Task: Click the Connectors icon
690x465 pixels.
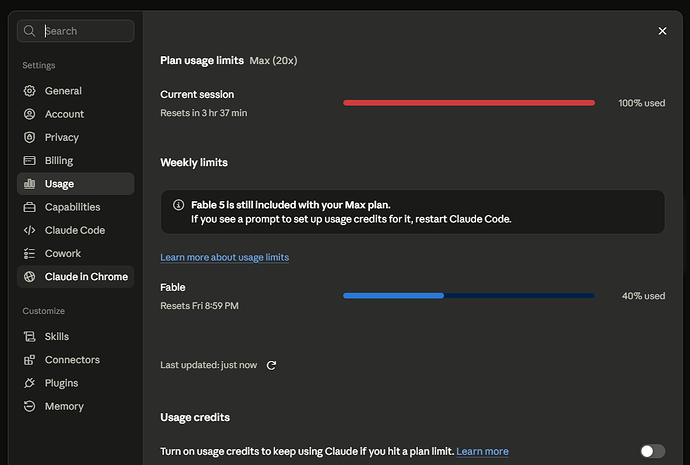Action: [x=29, y=360]
